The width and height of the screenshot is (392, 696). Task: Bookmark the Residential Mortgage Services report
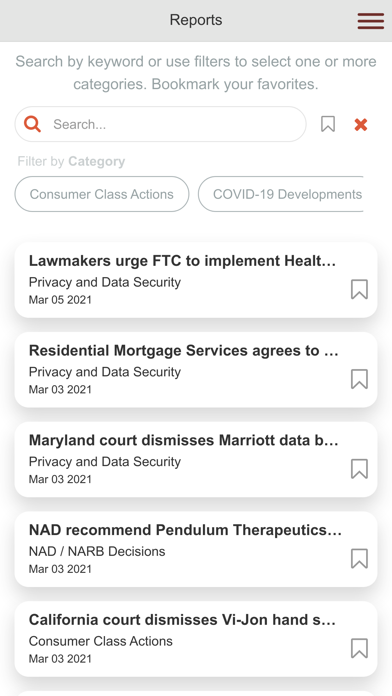click(359, 379)
